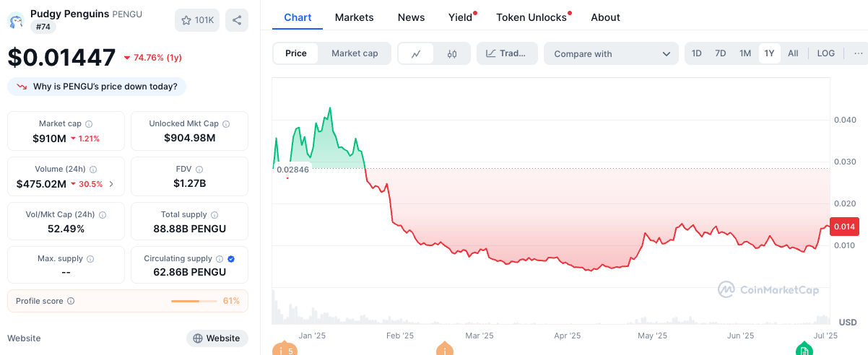Toggle chart to Market cap view
868x355 pixels.
(355, 53)
